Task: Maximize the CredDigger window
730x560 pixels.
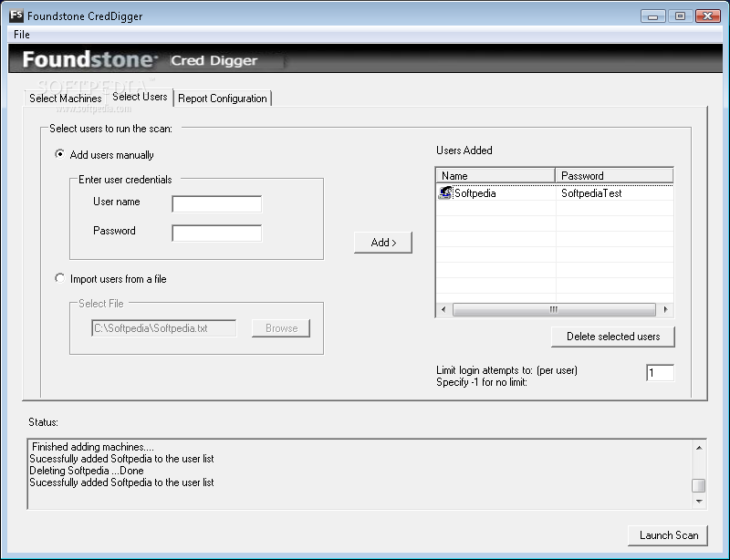Action: tap(680, 16)
